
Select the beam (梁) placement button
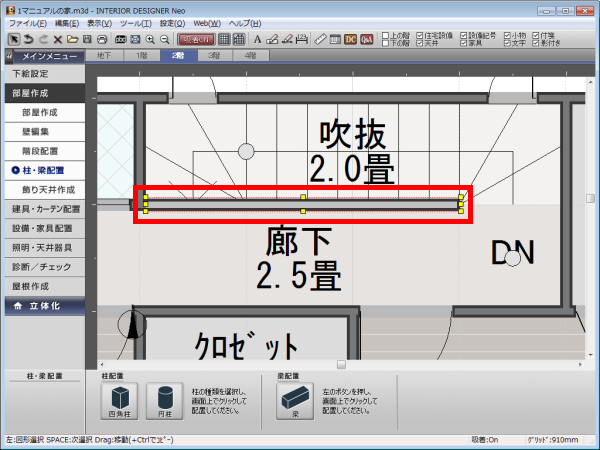click(296, 399)
